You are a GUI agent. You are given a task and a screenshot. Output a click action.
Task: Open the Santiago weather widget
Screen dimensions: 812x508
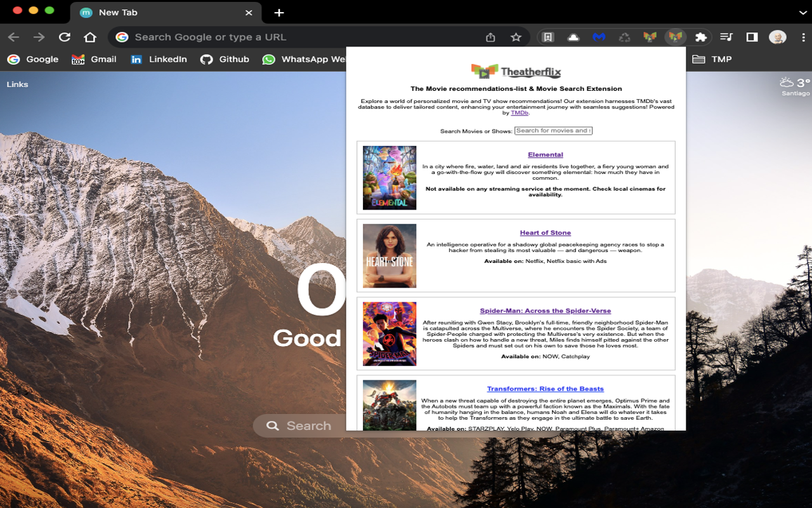tap(795, 86)
